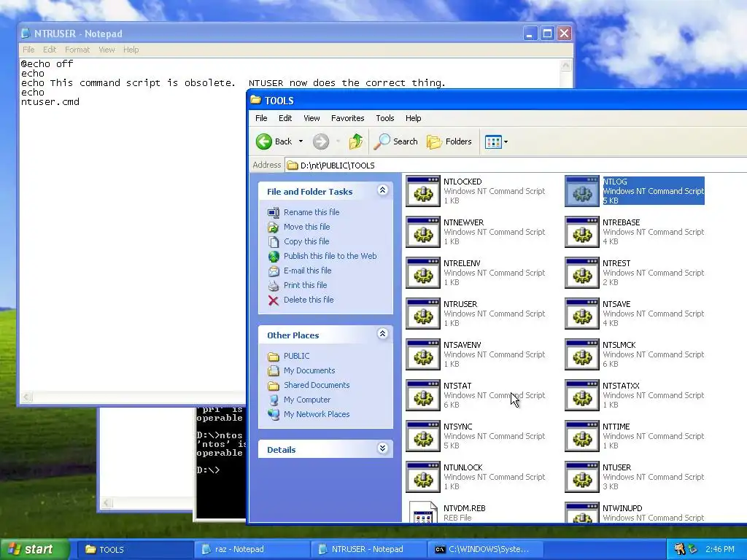Switch to TOOLS taskbar button
The image size is (747, 560).
(x=135, y=550)
